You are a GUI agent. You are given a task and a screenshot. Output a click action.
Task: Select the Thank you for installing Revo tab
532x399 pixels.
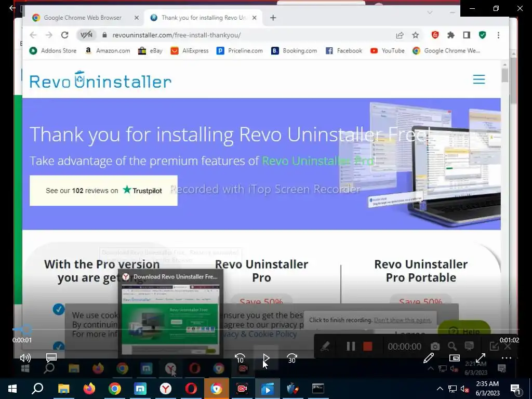click(204, 18)
